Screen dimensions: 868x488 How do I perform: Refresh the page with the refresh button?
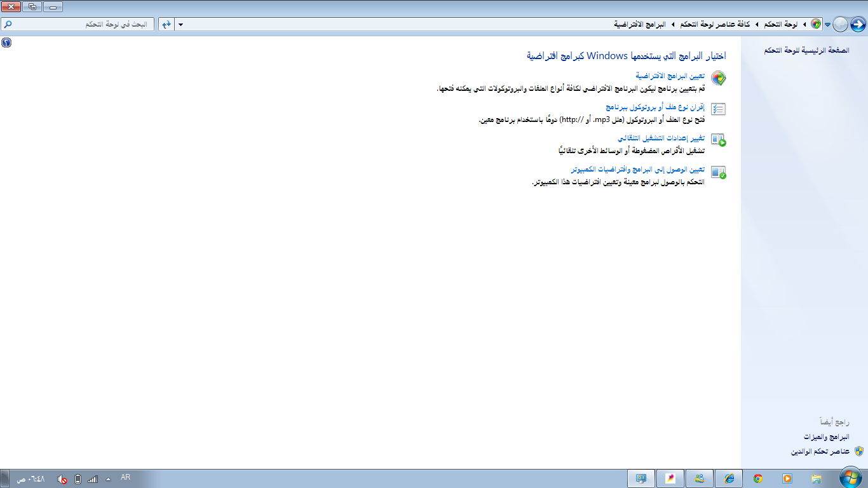166,24
